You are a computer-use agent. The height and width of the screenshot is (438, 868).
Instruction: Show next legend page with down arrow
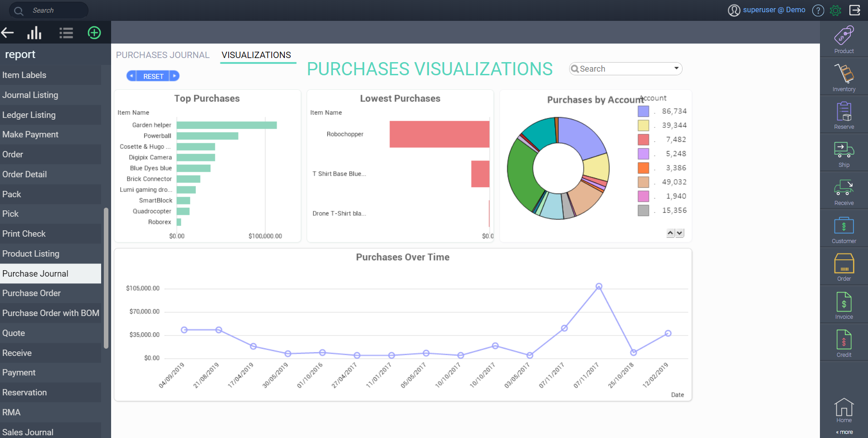coord(679,233)
